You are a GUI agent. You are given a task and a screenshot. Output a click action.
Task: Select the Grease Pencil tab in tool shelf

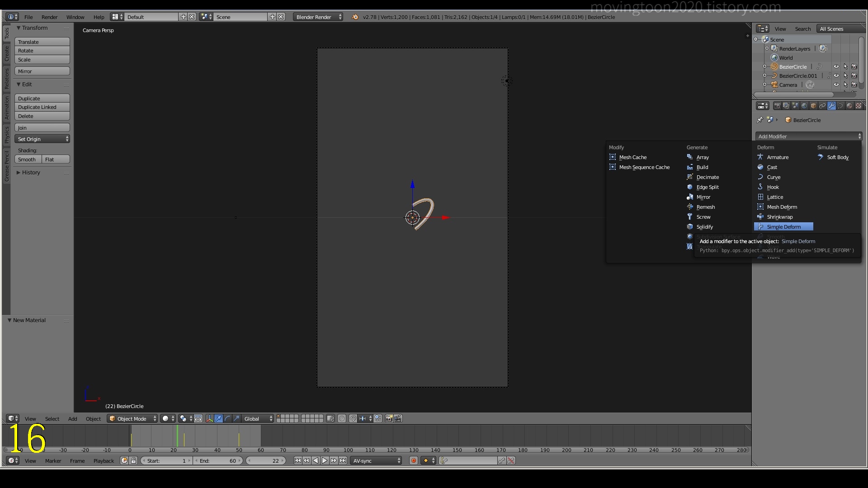[6, 166]
